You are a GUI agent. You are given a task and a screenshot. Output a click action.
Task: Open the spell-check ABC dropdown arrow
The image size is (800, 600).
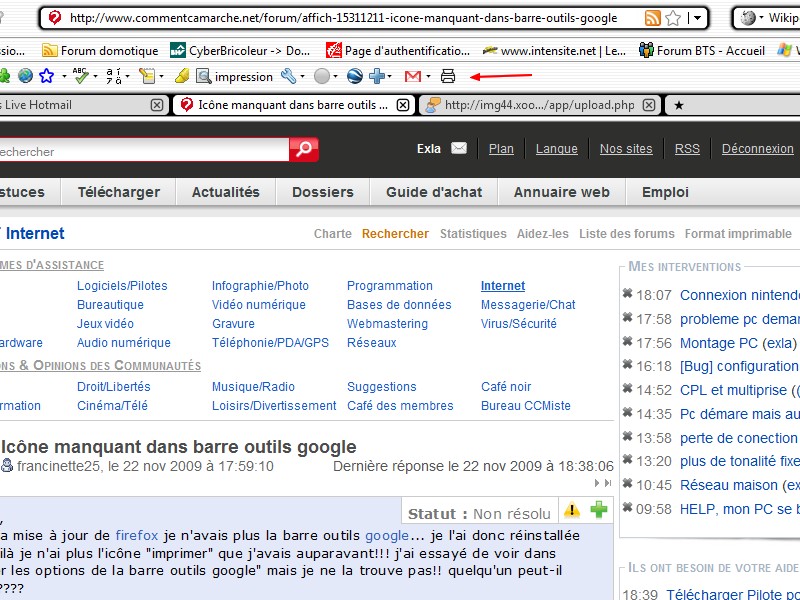coord(95,76)
